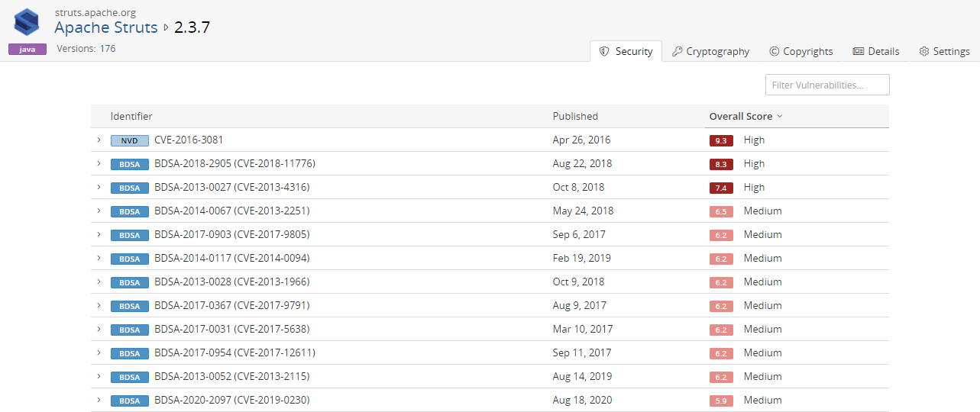Click the BDSA badge for BDSA-2017-0031

pyautogui.click(x=130, y=330)
